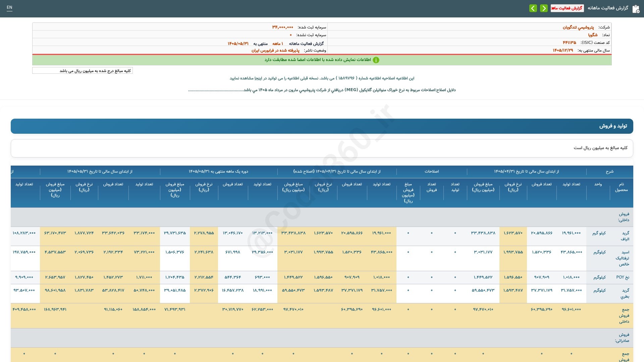The image size is (644, 362).
Task: Select the cell value '۶۳,۱۷۰,۴۷۳'
Action: 55,233
